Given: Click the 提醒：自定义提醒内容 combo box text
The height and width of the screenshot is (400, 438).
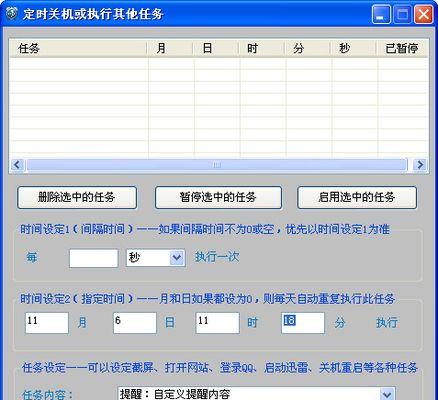Looking at the screenshot, I should pos(175,394).
